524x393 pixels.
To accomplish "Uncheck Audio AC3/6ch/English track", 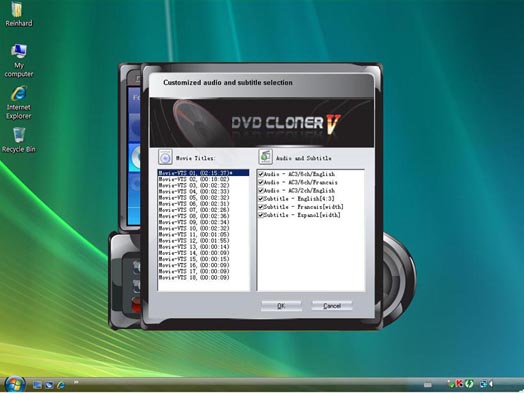I will [x=261, y=174].
